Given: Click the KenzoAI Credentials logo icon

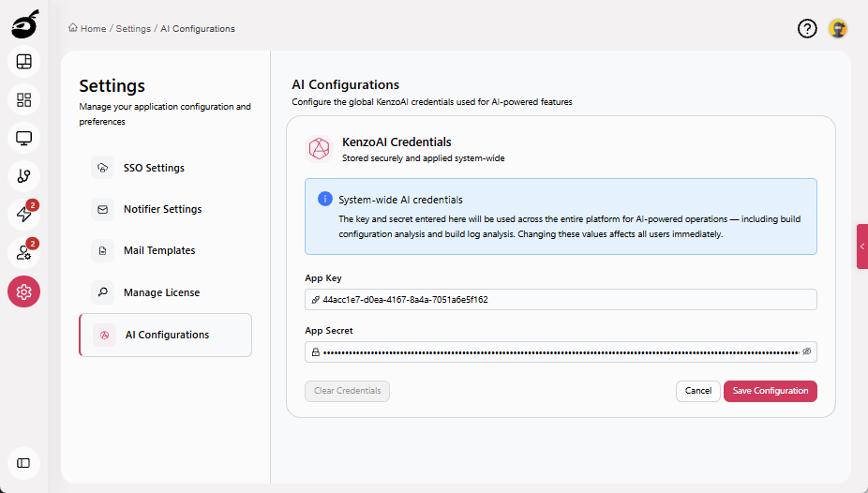Looking at the screenshot, I should point(319,149).
